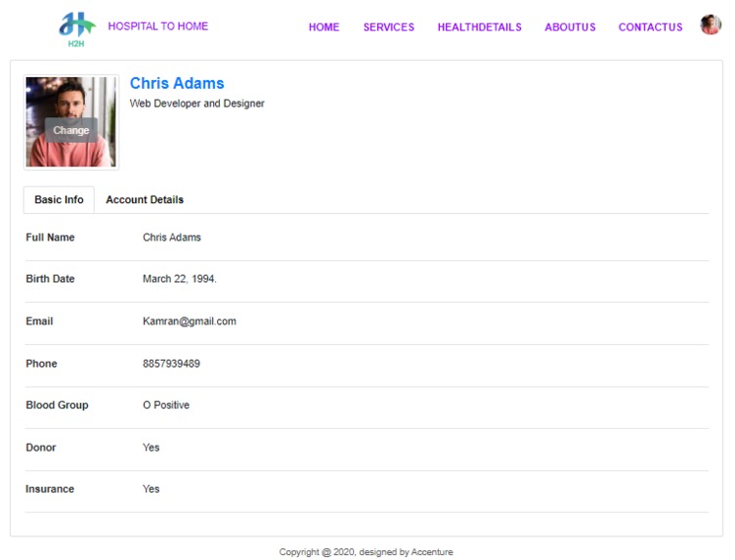The width and height of the screenshot is (735, 560).
Task: Click the email Kamran@gmail.com
Action: tap(190, 321)
